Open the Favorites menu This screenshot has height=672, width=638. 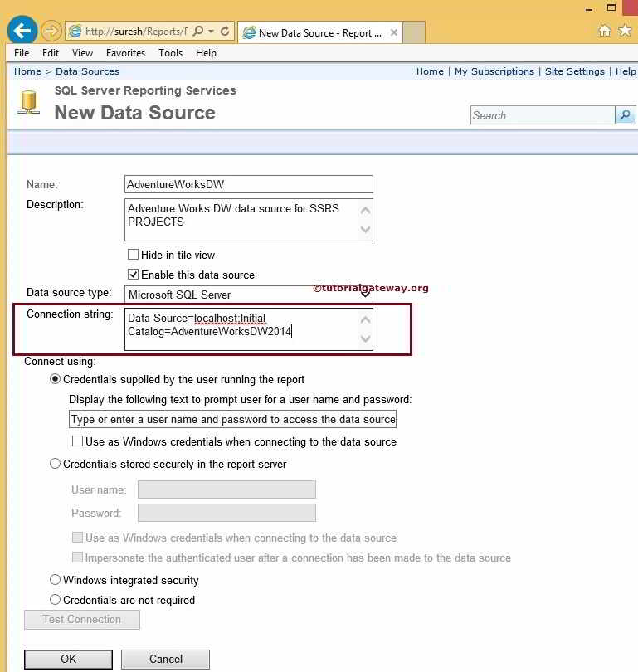point(125,53)
